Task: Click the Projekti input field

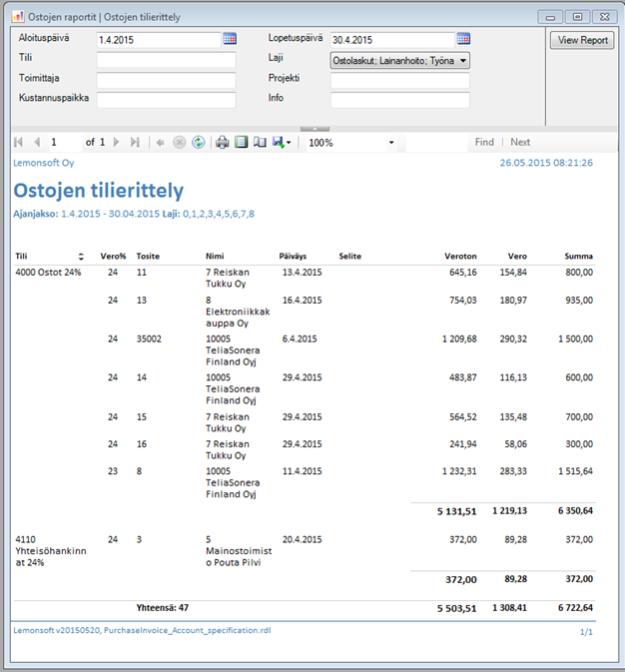Action: 400,80
